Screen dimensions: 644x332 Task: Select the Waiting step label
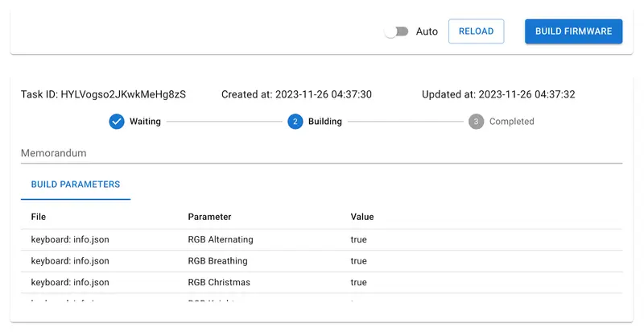(x=145, y=122)
